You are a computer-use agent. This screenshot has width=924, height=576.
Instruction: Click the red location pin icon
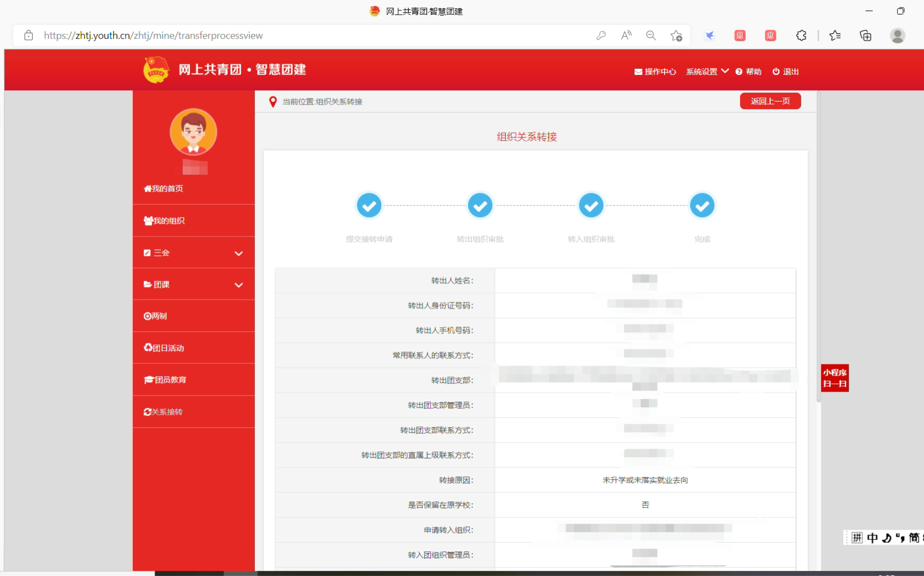272,102
